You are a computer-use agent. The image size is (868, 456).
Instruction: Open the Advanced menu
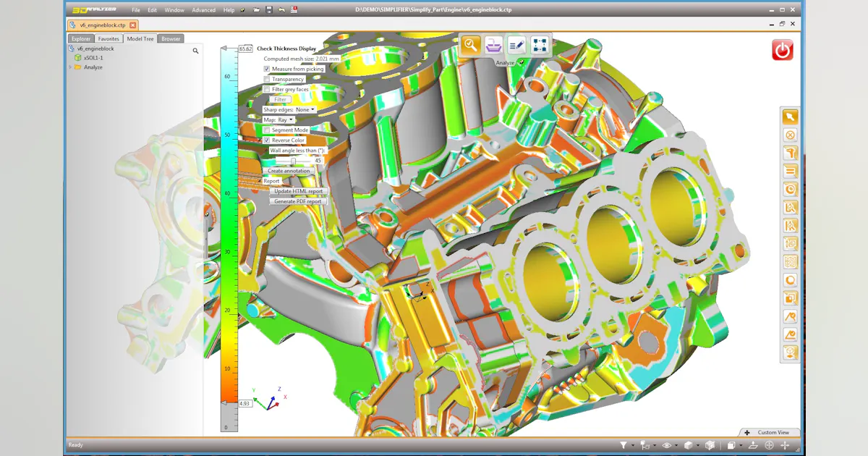204,10
